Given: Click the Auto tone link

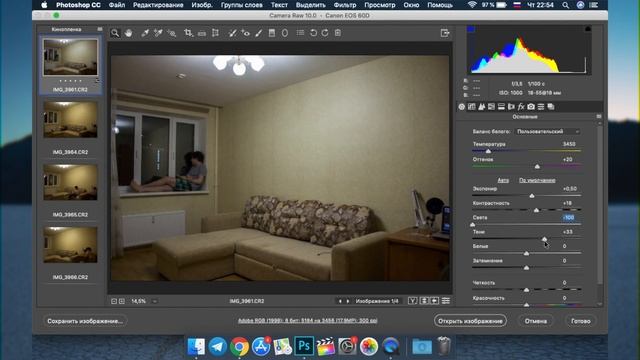Looking at the screenshot, I should [503, 180].
